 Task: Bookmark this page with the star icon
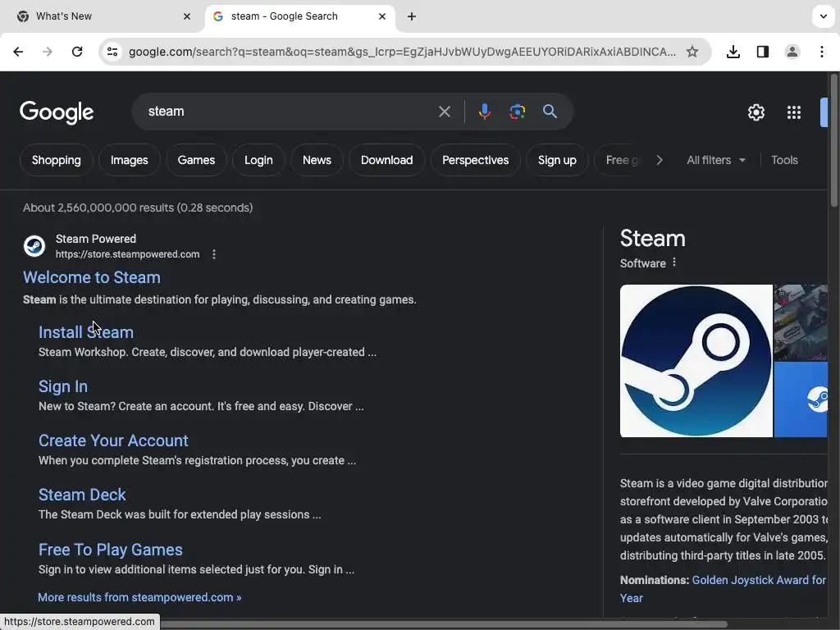click(x=692, y=52)
